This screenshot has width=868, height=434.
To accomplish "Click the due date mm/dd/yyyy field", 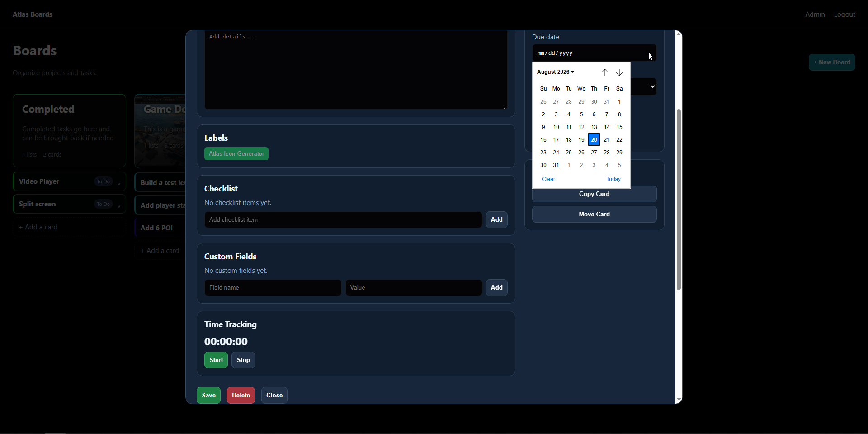I will point(594,53).
